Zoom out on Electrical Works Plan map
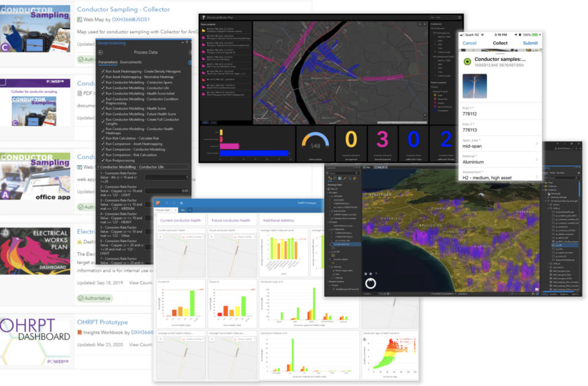Screen dimensions: 588x386 click(425, 118)
